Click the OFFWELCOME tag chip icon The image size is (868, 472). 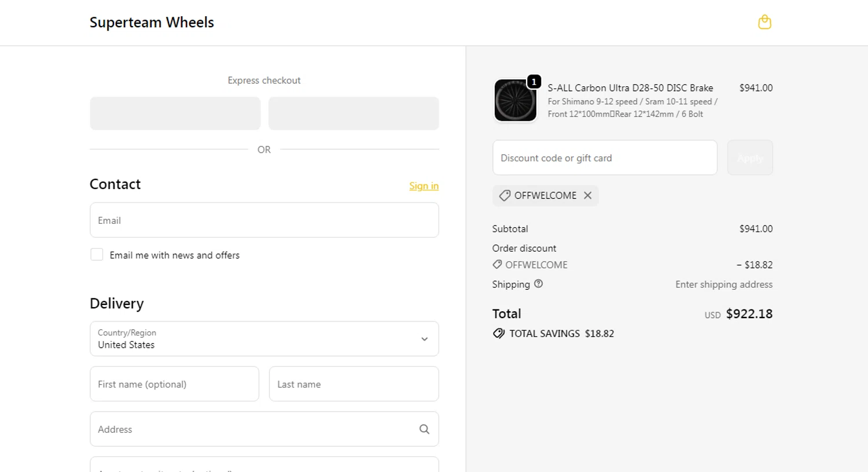pyautogui.click(x=505, y=196)
